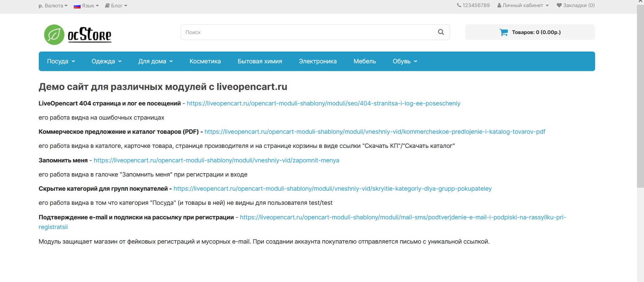The image size is (644, 282).
Task: Expand the Посуда category menu
Action: (x=61, y=61)
